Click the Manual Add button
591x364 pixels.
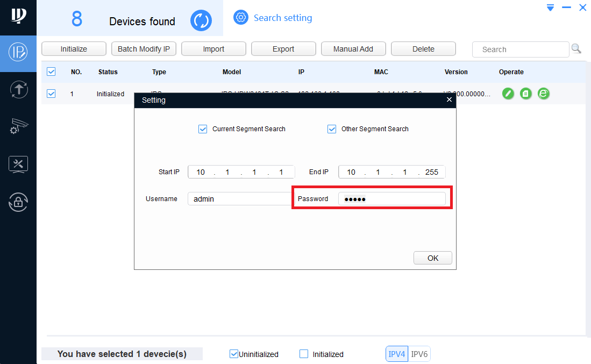tap(353, 49)
